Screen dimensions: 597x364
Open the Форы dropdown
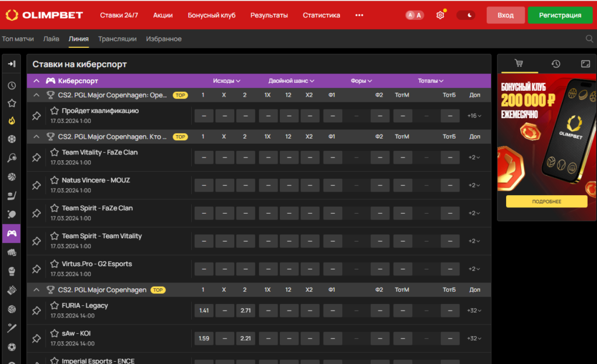click(x=361, y=80)
